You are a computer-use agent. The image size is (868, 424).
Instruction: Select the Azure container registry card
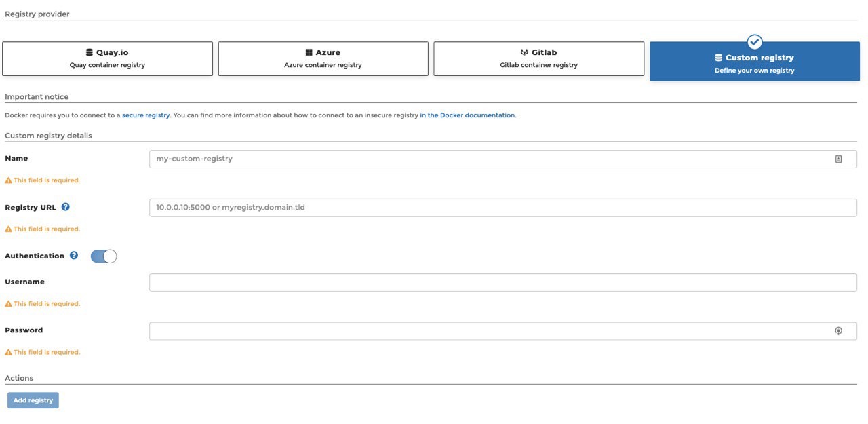(x=323, y=59)
